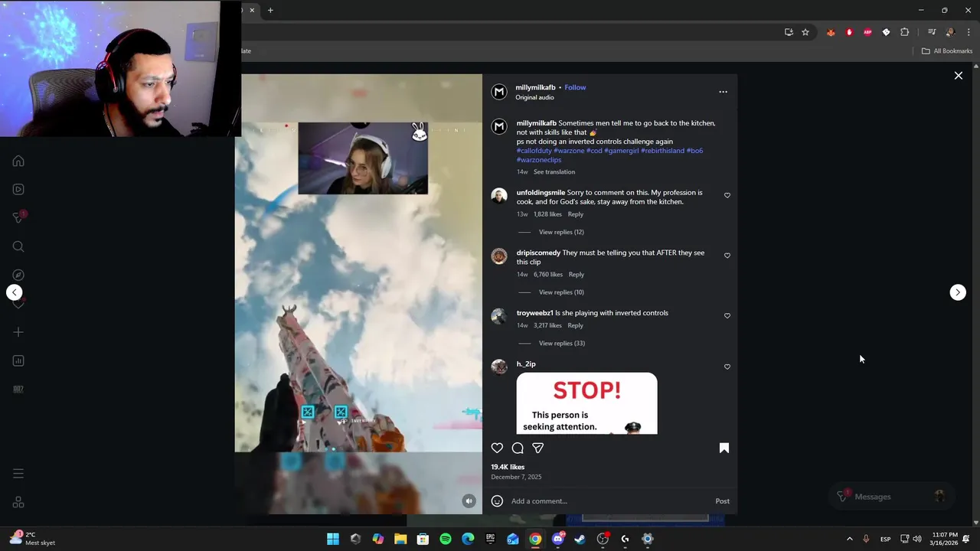
Task: Click 1,828 likes on unfoldingsmile comment
Action: tap(547, 214)
